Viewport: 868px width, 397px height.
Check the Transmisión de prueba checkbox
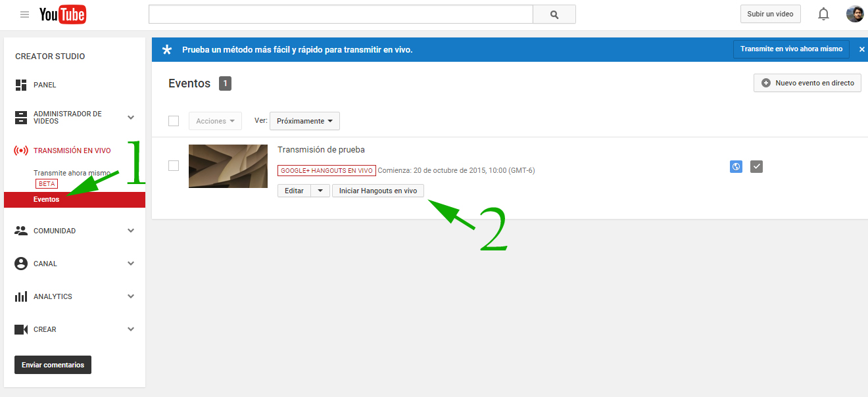click(x=174, y=166)
